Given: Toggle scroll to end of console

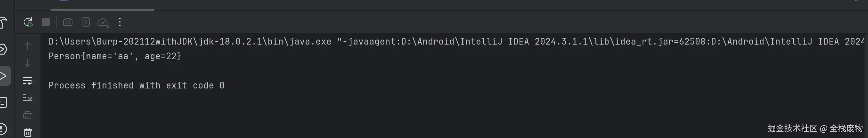Looking at the screenshot, I should tap(28, 98).
